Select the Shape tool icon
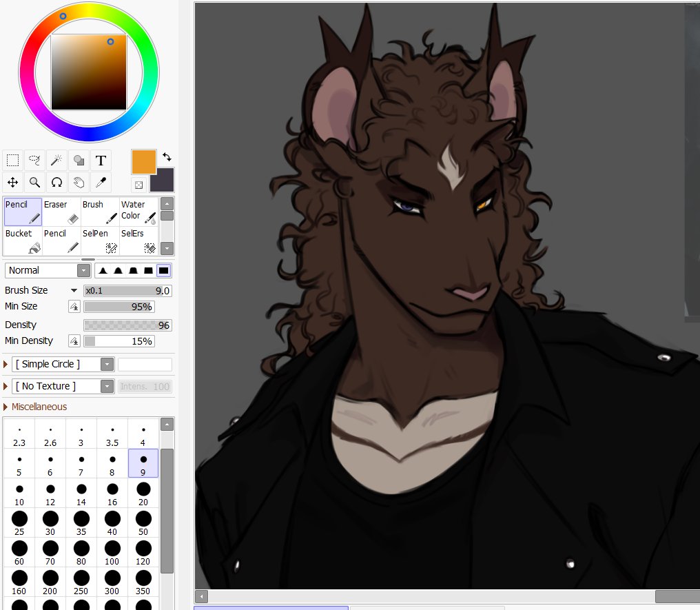 pos(79,160)
